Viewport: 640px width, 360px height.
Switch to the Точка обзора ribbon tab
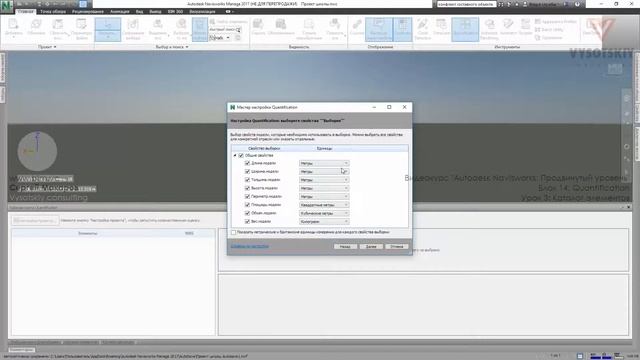[x=53, y=11]
